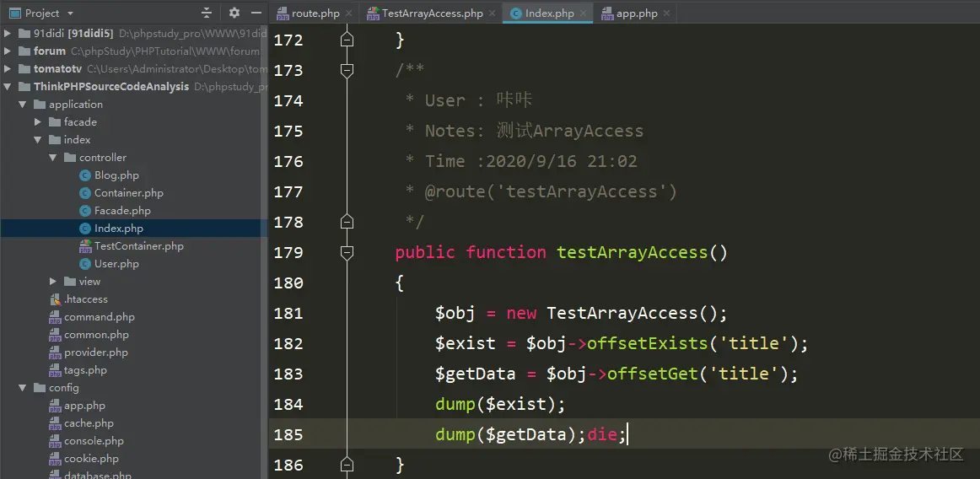The height and width of the screenshot is (479, 980).
Task: Click the config folder icon
Action: click(x=40, y=388)
